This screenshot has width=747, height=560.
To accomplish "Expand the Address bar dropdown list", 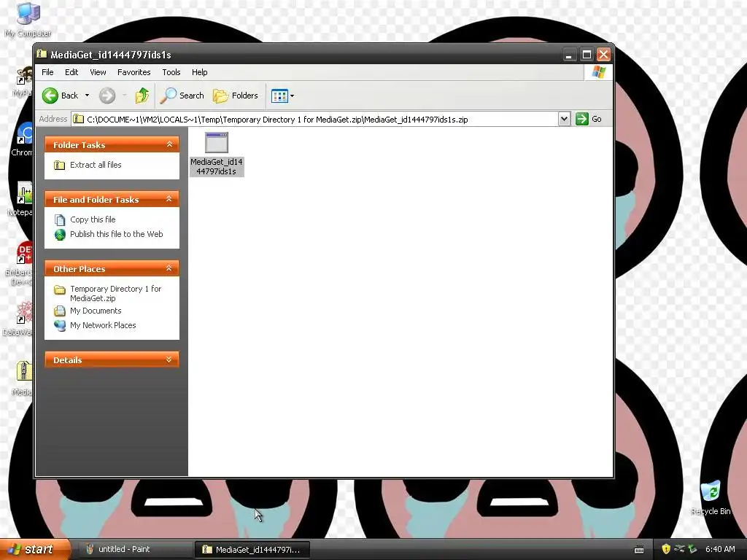I will coord(564,119).
